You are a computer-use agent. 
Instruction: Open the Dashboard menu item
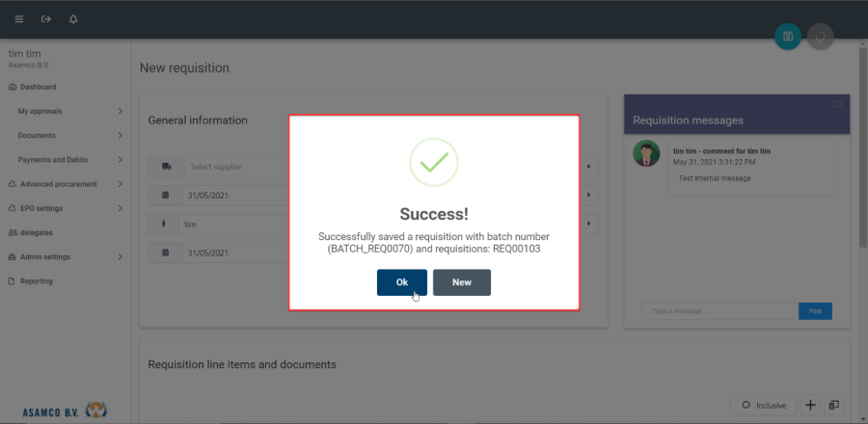tap(39, 87)
